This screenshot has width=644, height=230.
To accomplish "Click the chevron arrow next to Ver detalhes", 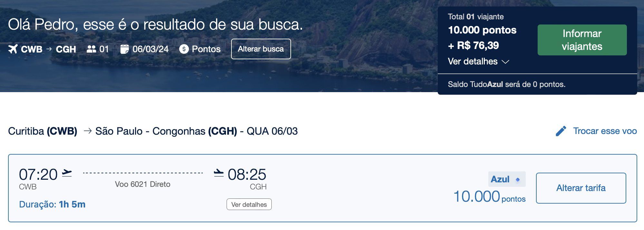I will (x=505, y=62).
